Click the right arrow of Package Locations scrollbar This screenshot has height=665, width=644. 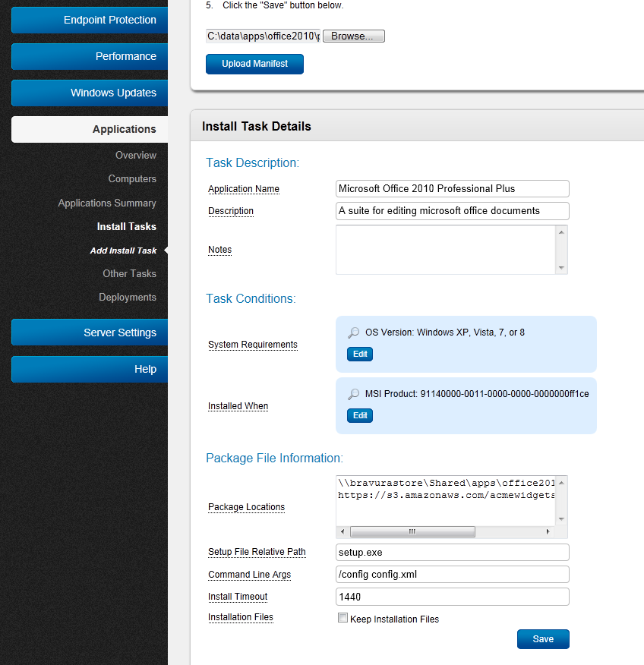click(549, 531)
